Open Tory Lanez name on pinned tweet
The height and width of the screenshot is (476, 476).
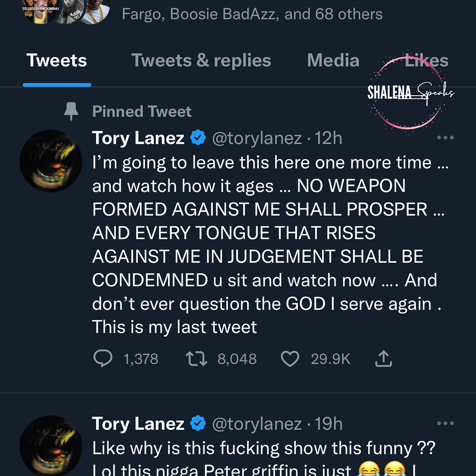138,138
